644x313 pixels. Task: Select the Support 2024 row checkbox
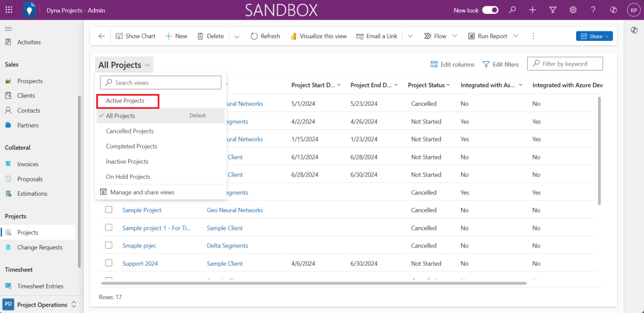pos(109,263)
